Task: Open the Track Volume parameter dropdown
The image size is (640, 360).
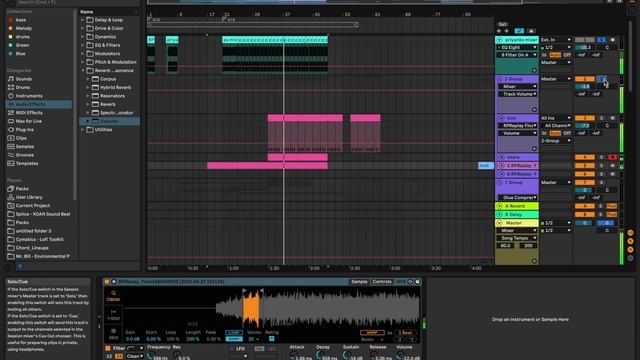Action: pos(518,94)
